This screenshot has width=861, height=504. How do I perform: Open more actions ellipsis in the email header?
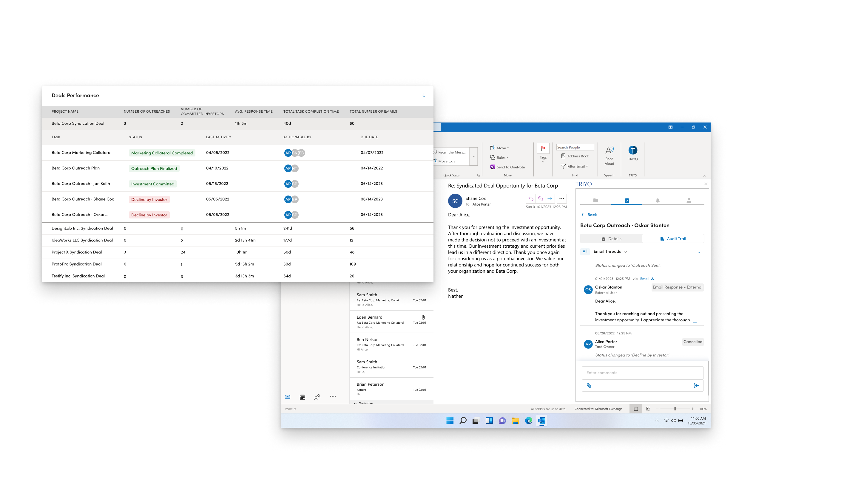(562, 199)
